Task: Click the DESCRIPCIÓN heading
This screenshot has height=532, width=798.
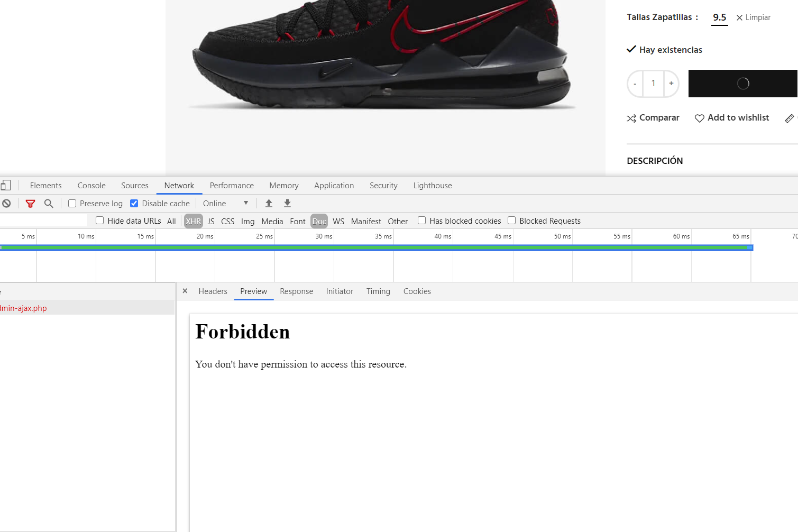Action: pos(655,161)
